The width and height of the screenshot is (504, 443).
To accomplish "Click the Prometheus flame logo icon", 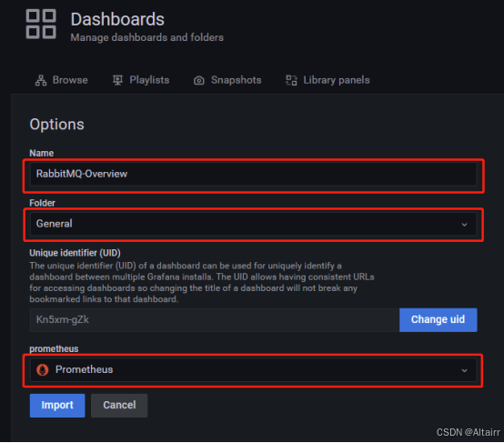I will tap(43, 369).
